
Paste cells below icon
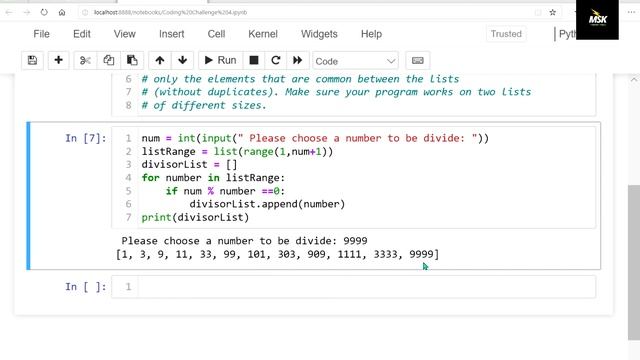click(x=132, y=60)
